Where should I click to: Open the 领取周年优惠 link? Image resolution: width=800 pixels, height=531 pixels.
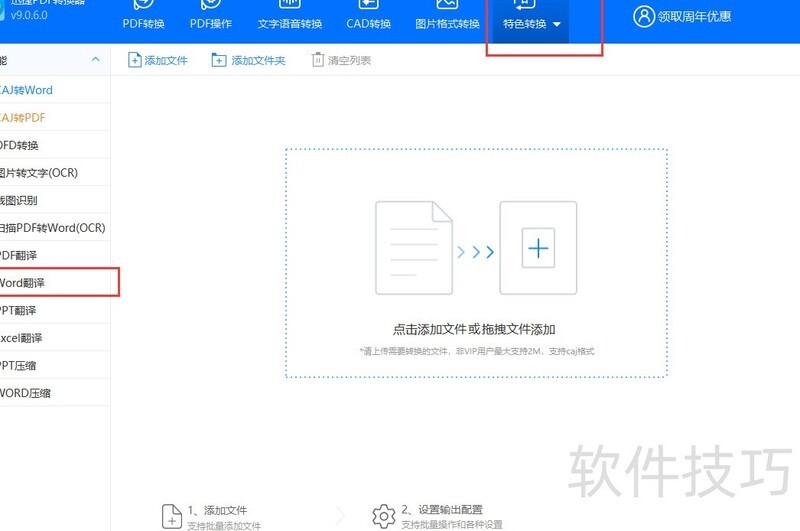coord(694,17)
